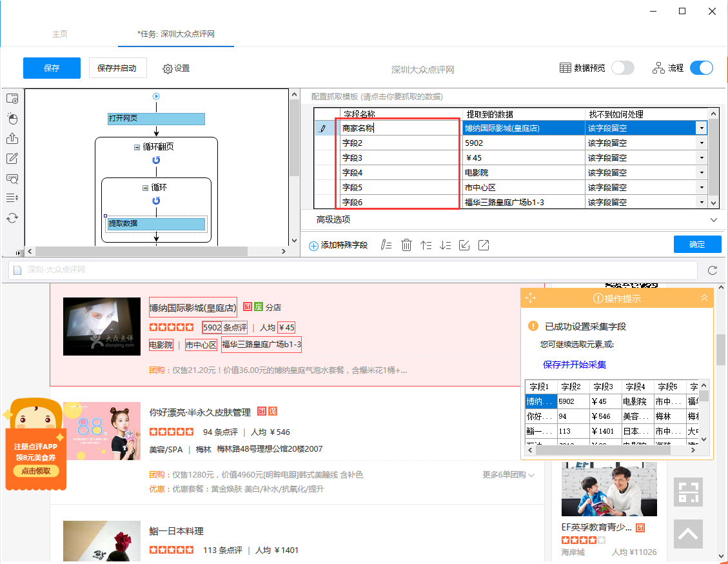Toggle the flow switch off
Viewport: 728px width, 564px height.
702,68
